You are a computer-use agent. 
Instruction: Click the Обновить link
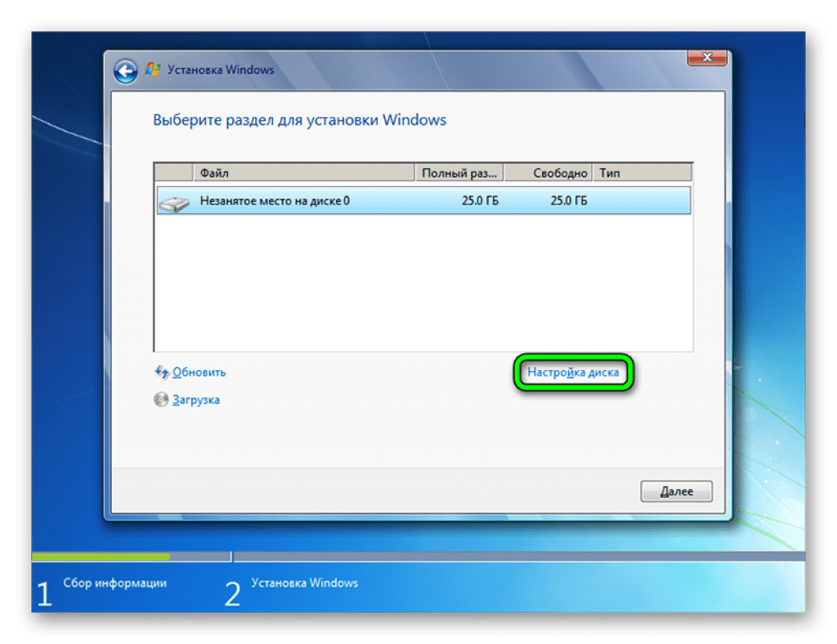pyautogui.click(x=199, y=373)
